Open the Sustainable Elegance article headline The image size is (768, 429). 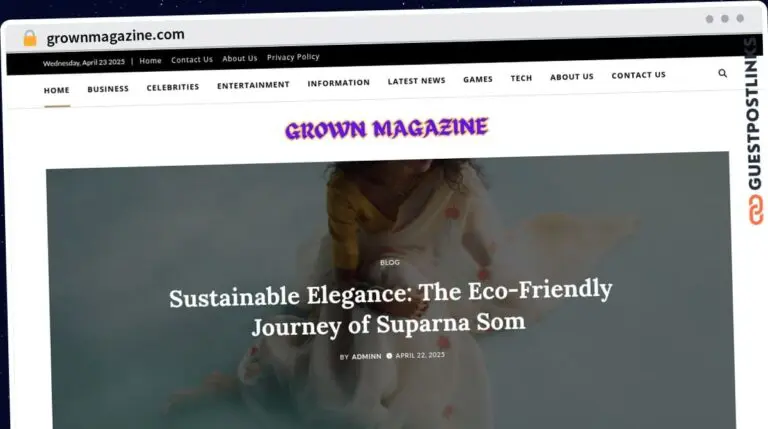[x=390, y=309]
